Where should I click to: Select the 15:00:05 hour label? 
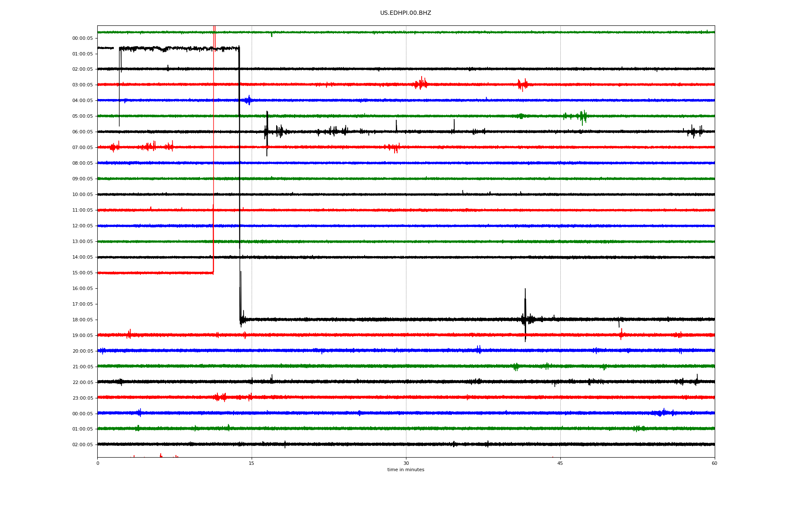point(82,273)
